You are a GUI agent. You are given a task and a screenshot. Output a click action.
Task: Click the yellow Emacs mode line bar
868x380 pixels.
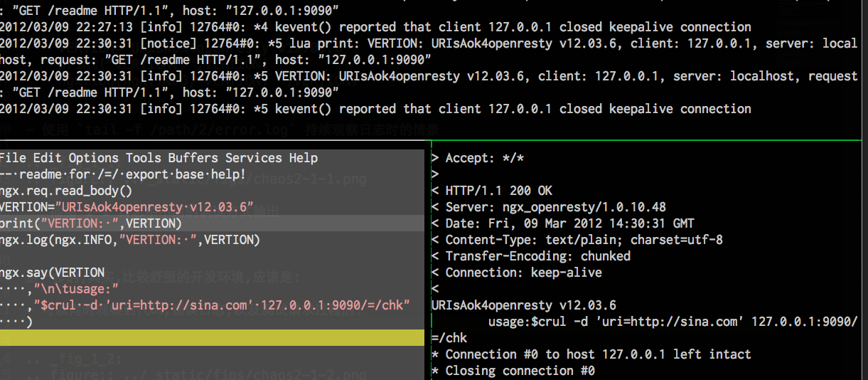click(213, 338)
